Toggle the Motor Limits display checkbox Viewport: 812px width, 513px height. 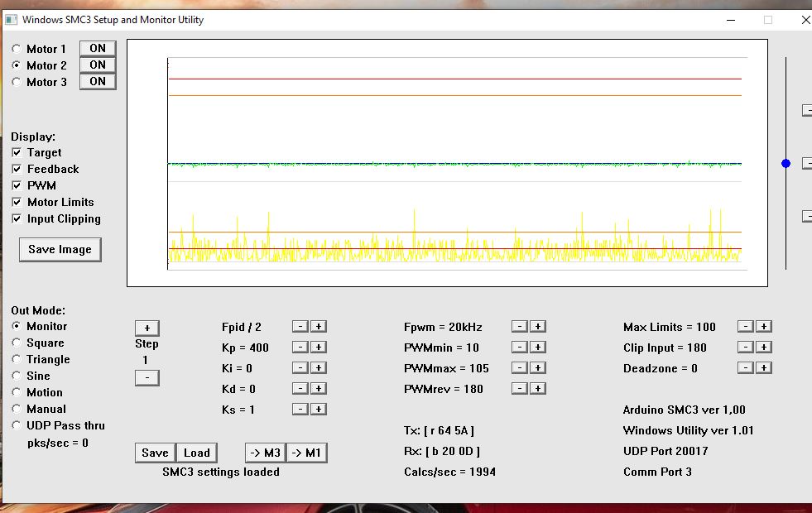(x=17, y=203)
